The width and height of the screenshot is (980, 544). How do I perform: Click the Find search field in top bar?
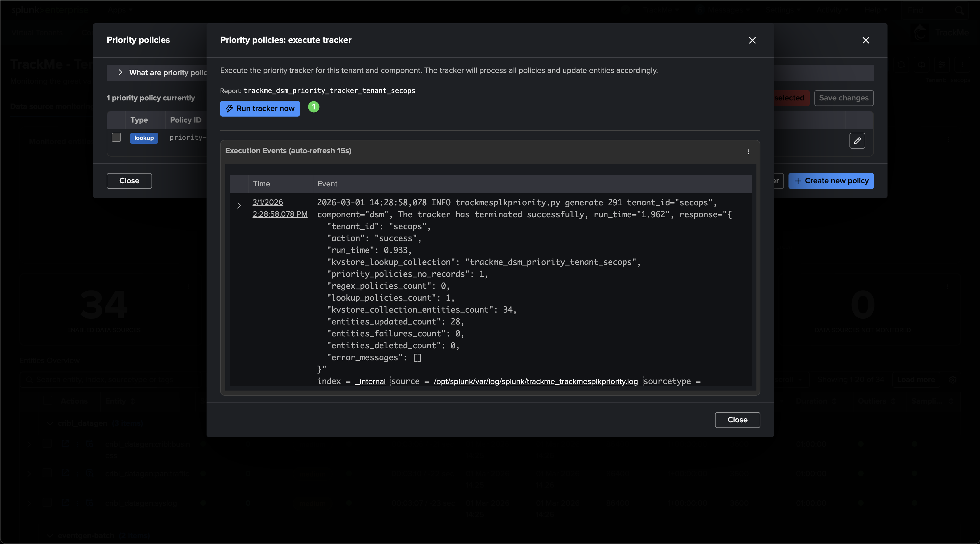[936, 10]
